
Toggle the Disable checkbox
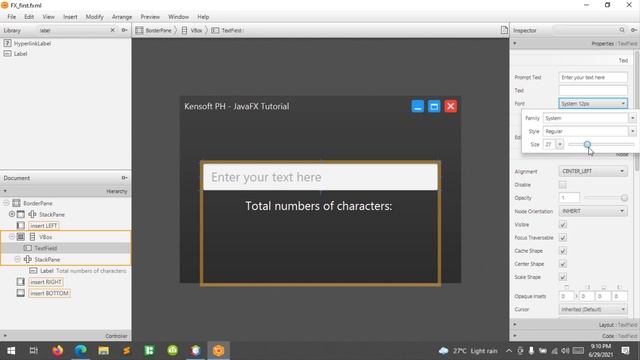pos(562,184)
